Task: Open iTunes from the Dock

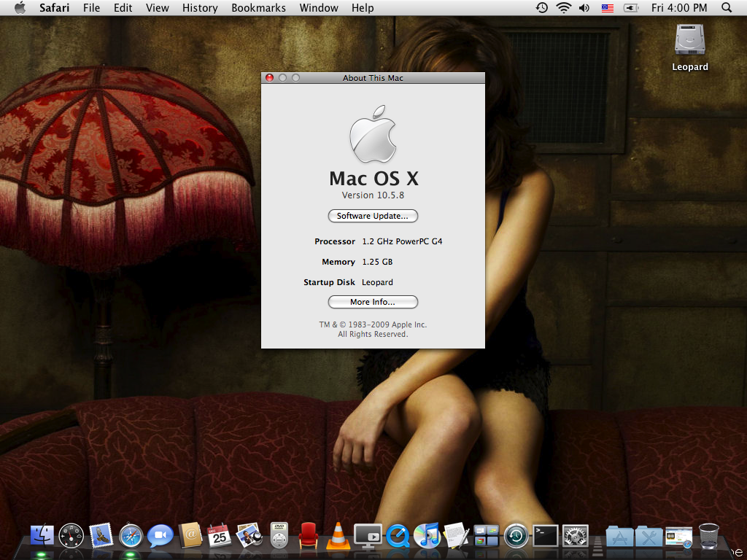Action: click(x=427, y=536)
